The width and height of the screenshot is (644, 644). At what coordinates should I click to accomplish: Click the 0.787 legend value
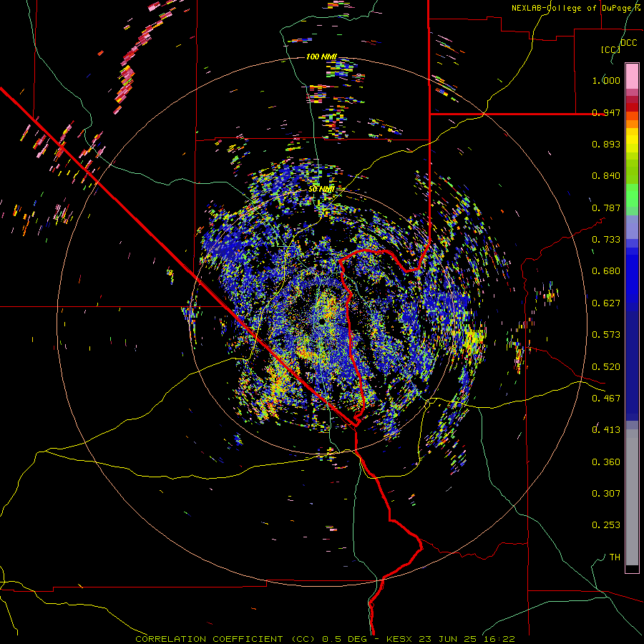(606, 208)
